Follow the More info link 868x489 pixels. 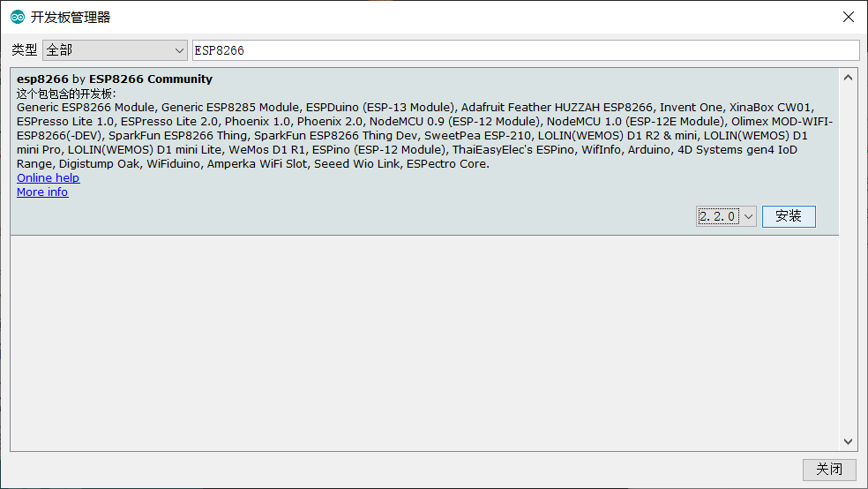pos(42,192)
